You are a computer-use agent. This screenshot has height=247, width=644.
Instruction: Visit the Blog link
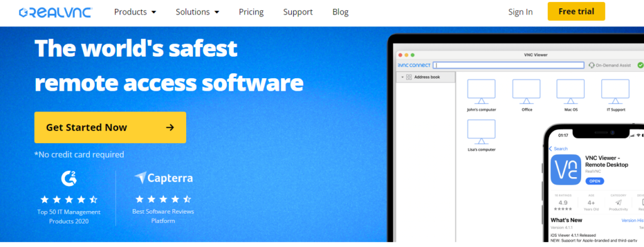(x=340, y=12)
